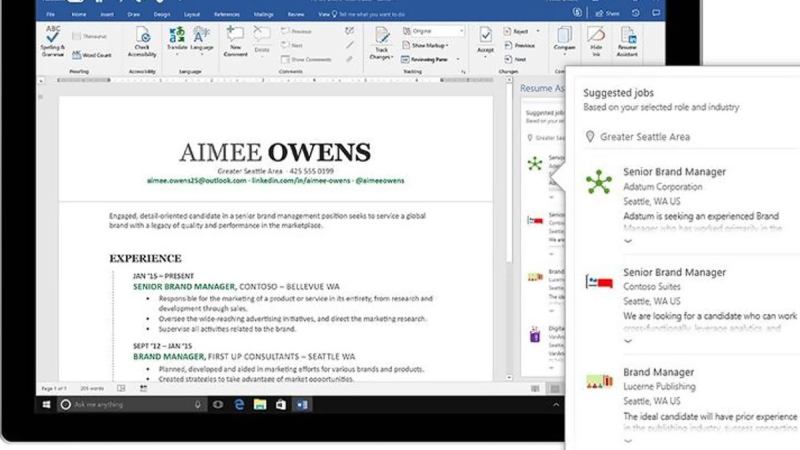The image size is (800, 450).
Task: Click the Accept change icon
Action: pos(485,40)
